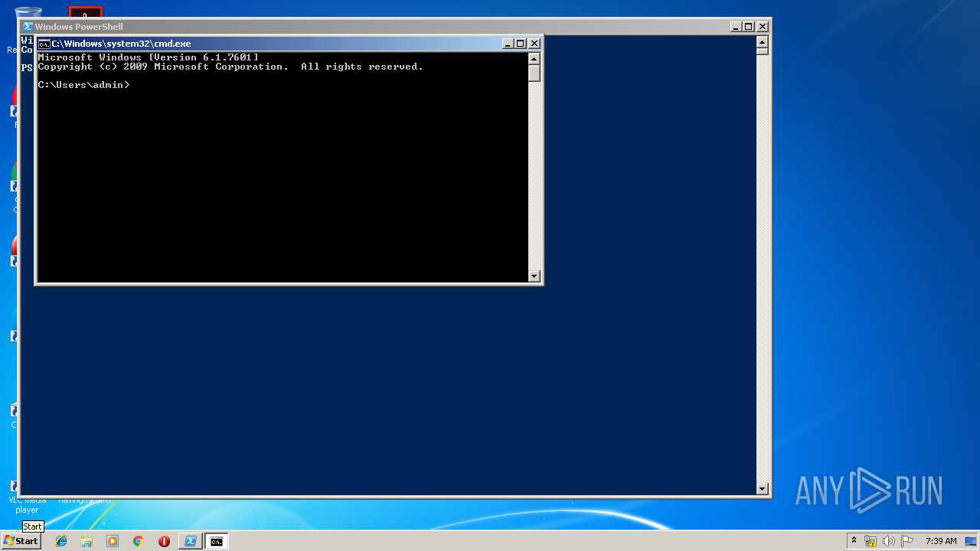Image resolution: width=980 pixels, height=551 pixels.
Task: Open cmd.exe window system menu icon
Action: pyautogui.click(x=44, y=44)
